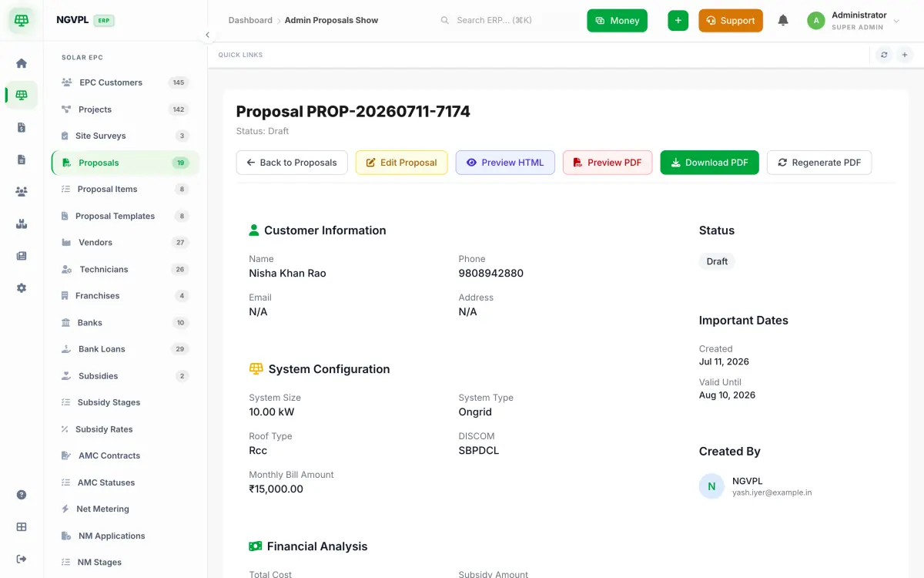The width and height of the screenshot is (924, 578).
Task: Click the ERP badge next to NGVPL
Action: (x=104, y=21)
